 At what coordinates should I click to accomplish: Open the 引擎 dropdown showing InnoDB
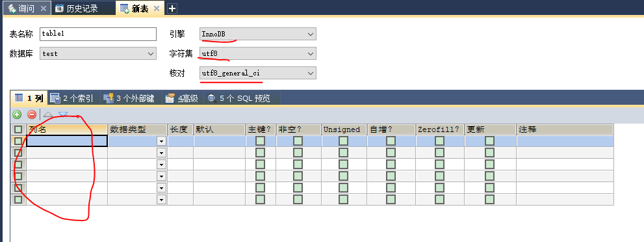258,34
